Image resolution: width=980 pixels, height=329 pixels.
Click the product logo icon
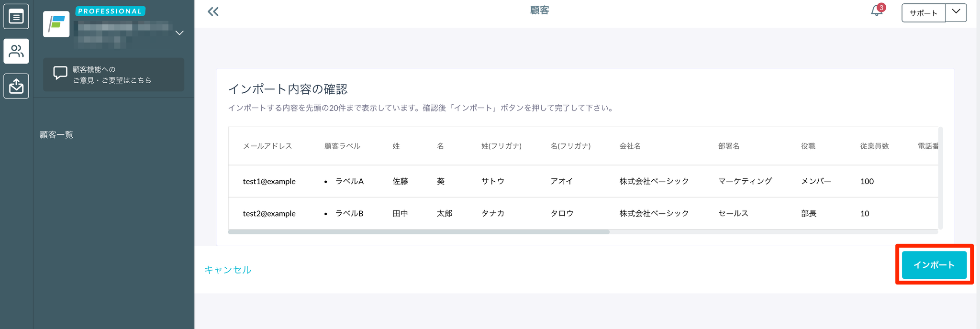click(56, 24)
